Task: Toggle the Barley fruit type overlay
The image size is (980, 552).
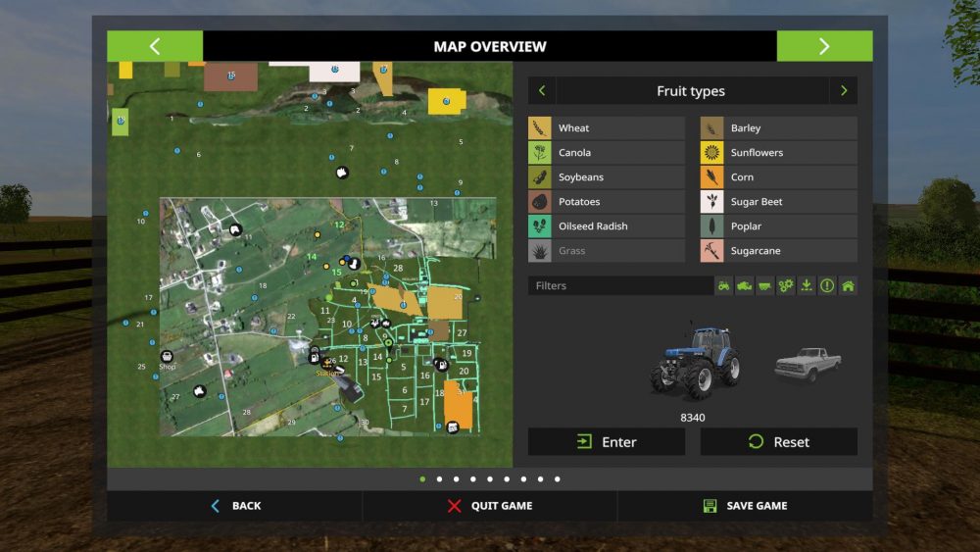Action: 778,128
